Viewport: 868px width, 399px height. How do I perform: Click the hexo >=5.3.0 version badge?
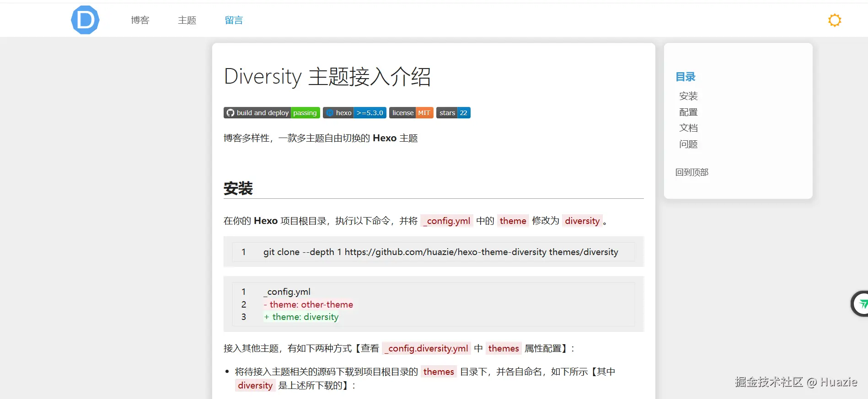pyautogui.click(x=354, y=113)
